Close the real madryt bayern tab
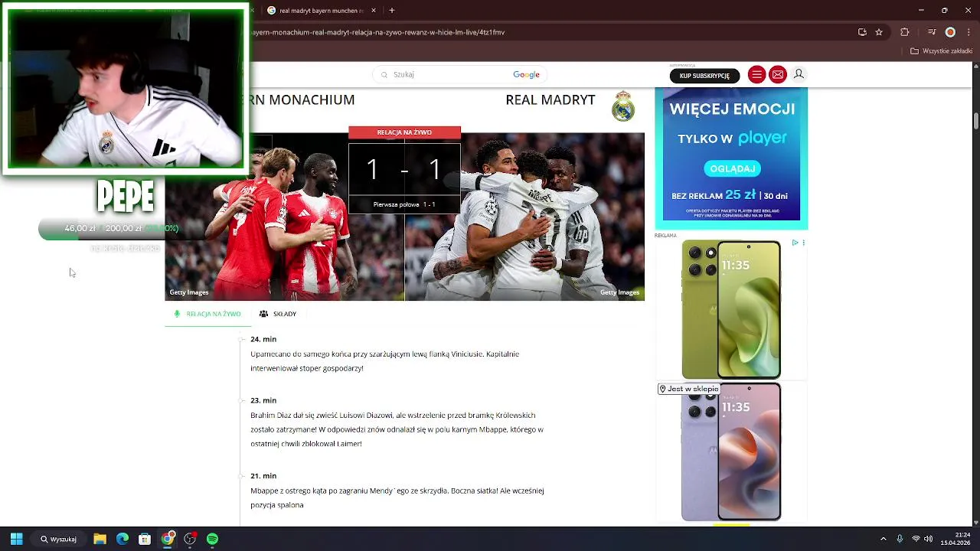 pos(374,11)
